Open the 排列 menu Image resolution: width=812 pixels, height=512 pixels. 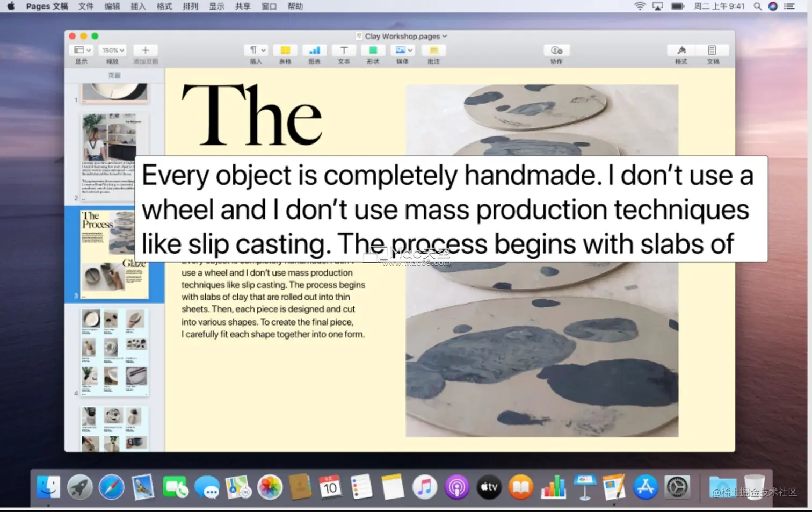(x=190, y=6)
